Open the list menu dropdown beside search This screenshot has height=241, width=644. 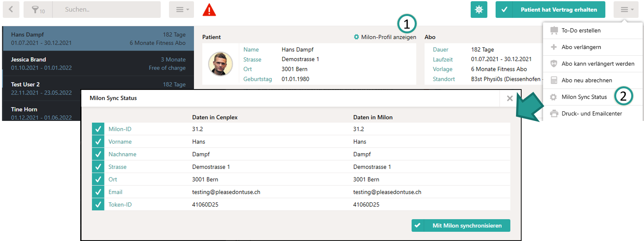point(182,10)
